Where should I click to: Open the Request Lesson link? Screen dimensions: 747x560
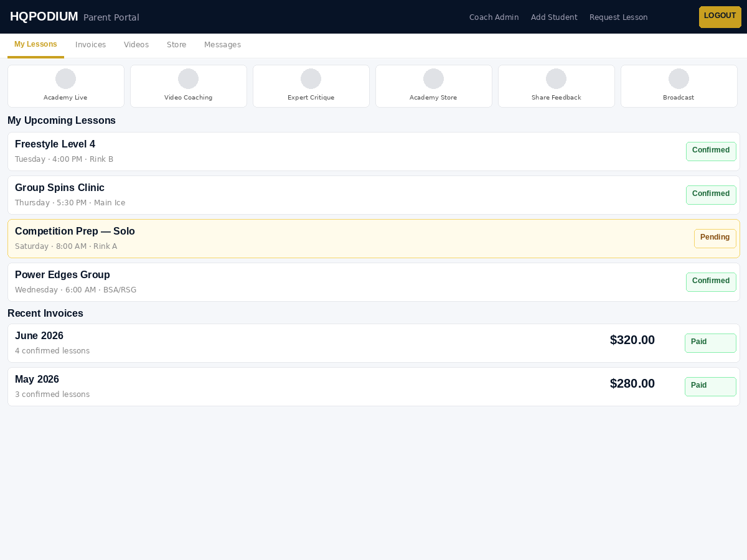click(619, 17)
